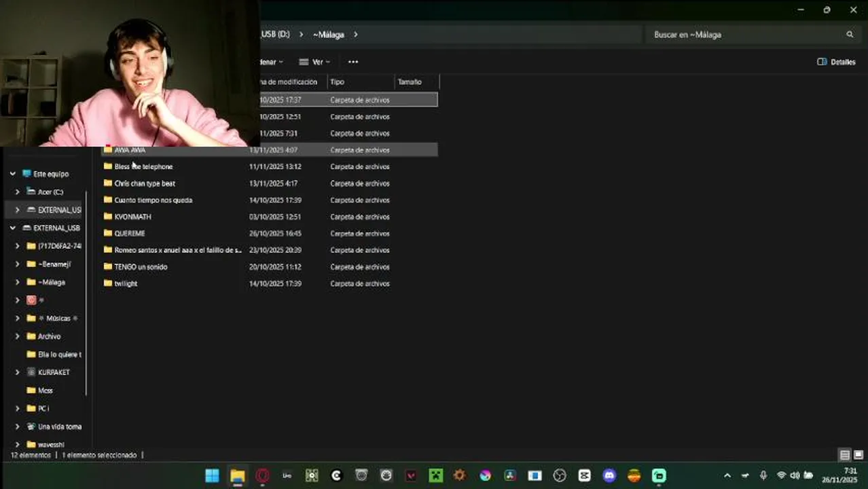
Task: Click the 26/10/2025 16:45 date cell
Action: pyautogui.click(x=275, y=234)
